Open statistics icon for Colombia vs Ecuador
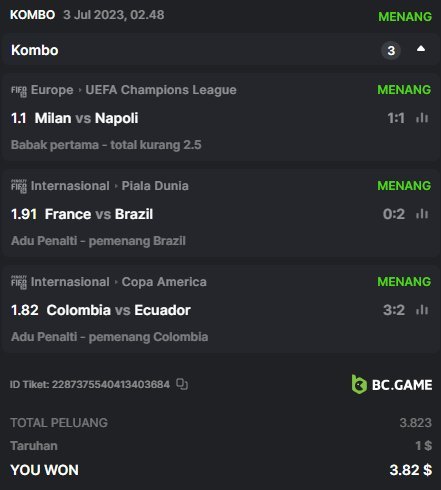 422,310
